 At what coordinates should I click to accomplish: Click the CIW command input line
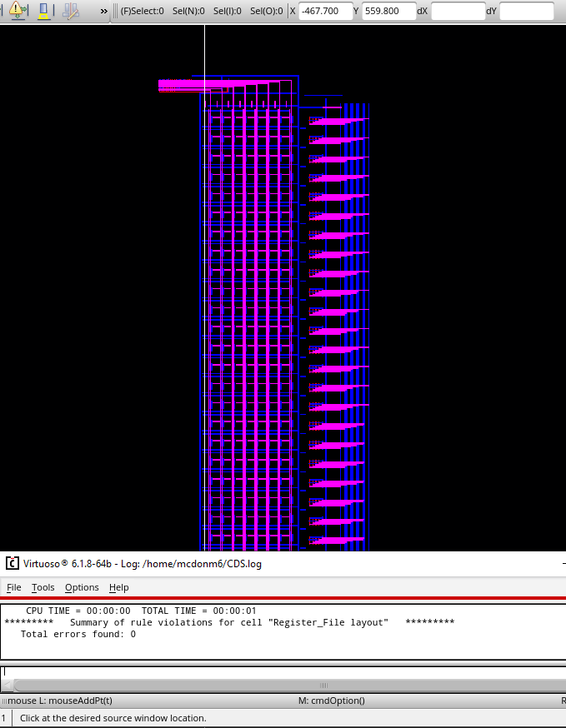(283, 672)
